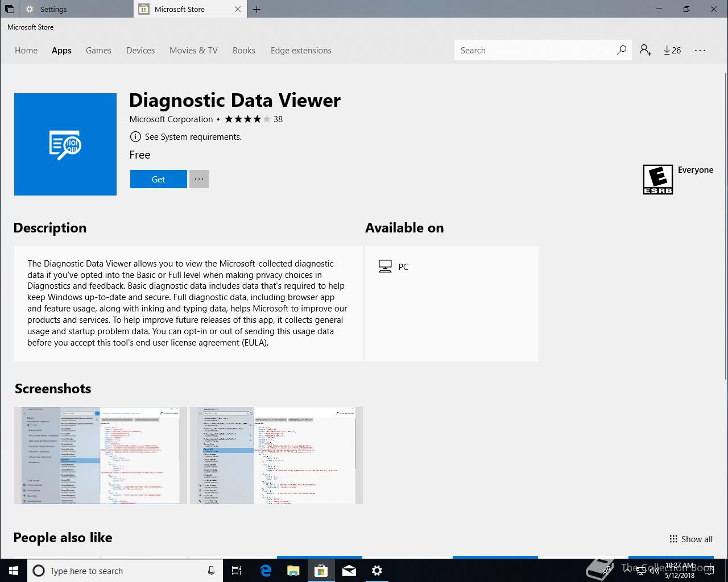Launch Microsoft Edge from taskbar

pos(266,571)
